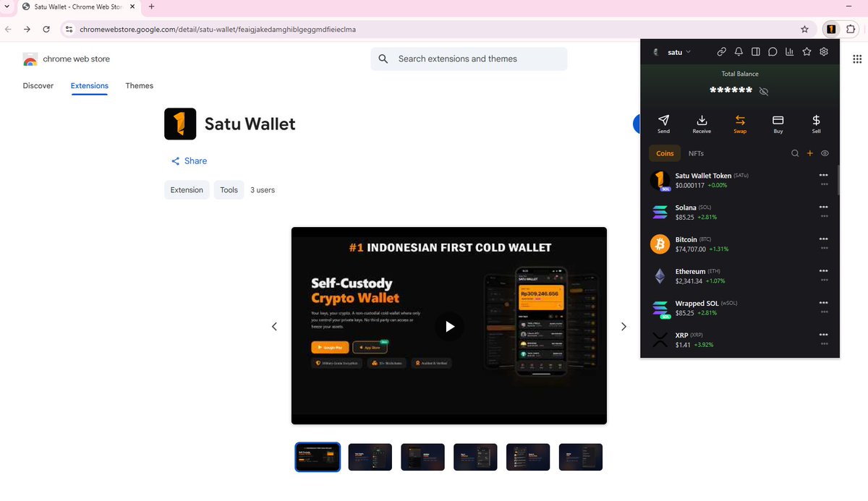The width and height of the screenshot is (868, 501).
Task: Go forward in the browser
Action: (x=27, y=30)
